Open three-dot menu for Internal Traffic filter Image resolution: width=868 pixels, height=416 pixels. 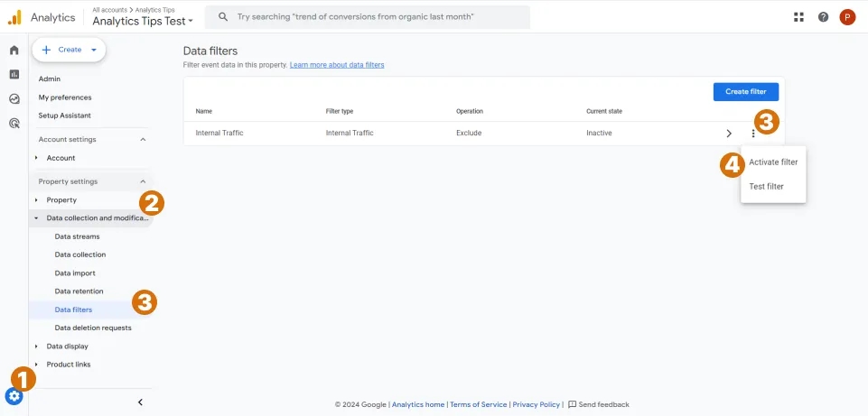pyautogui.click(x=753, y=134)
